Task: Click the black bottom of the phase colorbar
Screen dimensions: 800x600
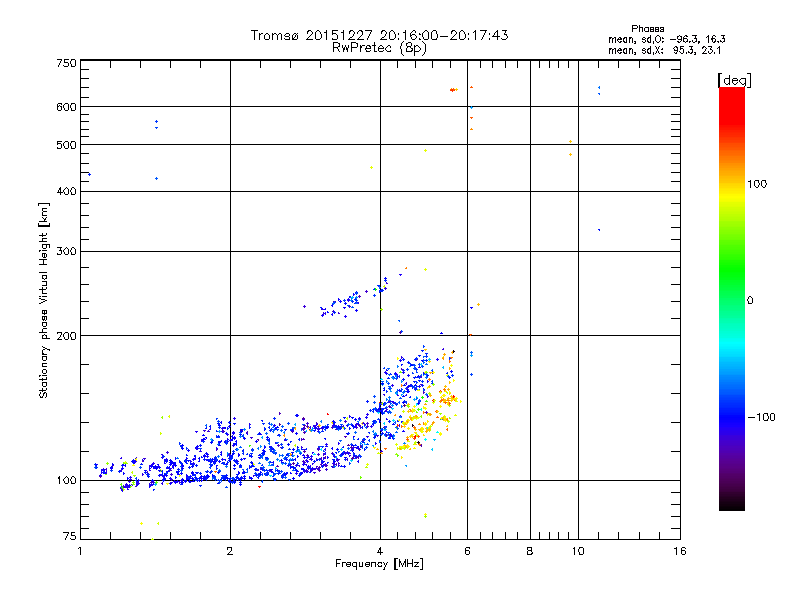Action: (x=732, y=503)
